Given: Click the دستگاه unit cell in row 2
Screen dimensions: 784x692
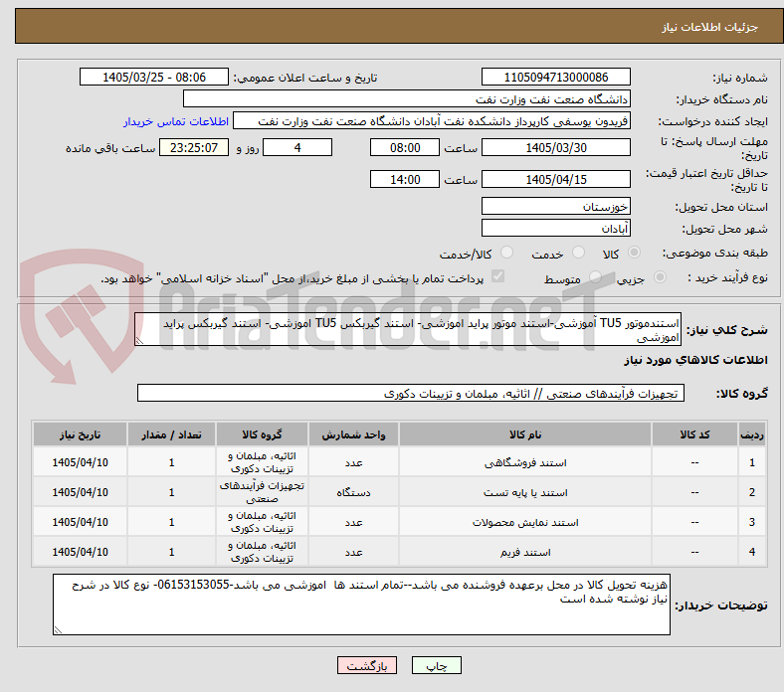Looking at the screenshot, I should tap(353, 492).
